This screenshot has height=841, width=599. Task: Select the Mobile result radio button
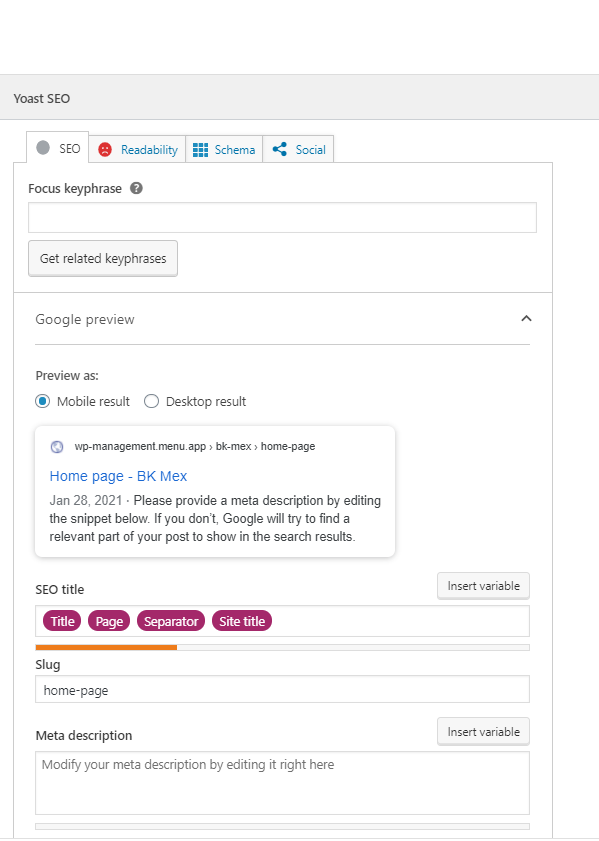click(43, 401)
